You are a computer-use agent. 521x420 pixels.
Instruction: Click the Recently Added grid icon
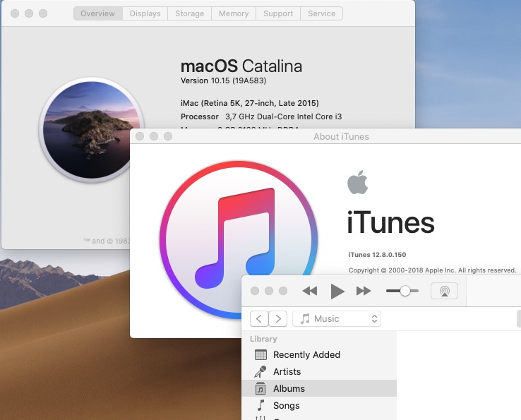pyautogui.click(x=260, y=354)
